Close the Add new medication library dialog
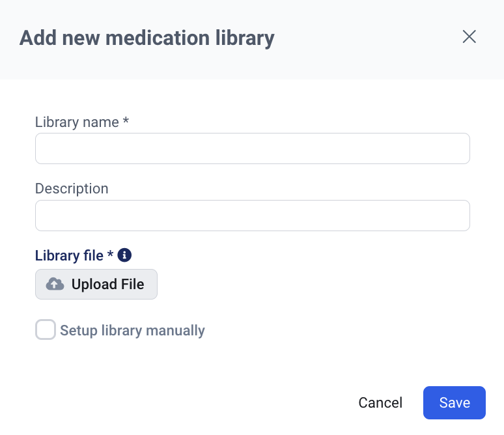This screenshot has width=504, height=435. point(469,36)
